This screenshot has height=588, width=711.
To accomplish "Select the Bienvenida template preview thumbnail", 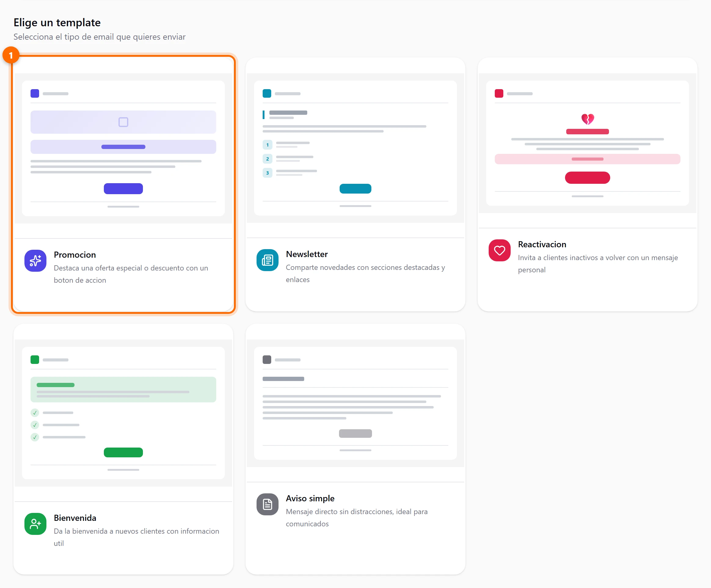I will 123,413.
